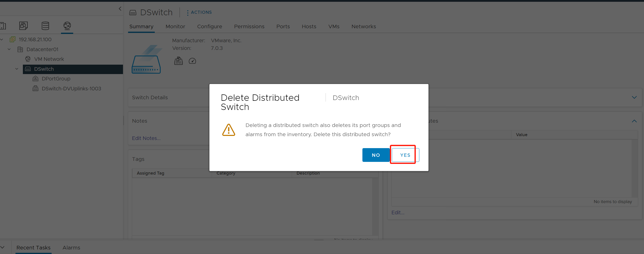
Task: Collapse the 192.168.21.100 vCenter node
Action: coord(2,39)
